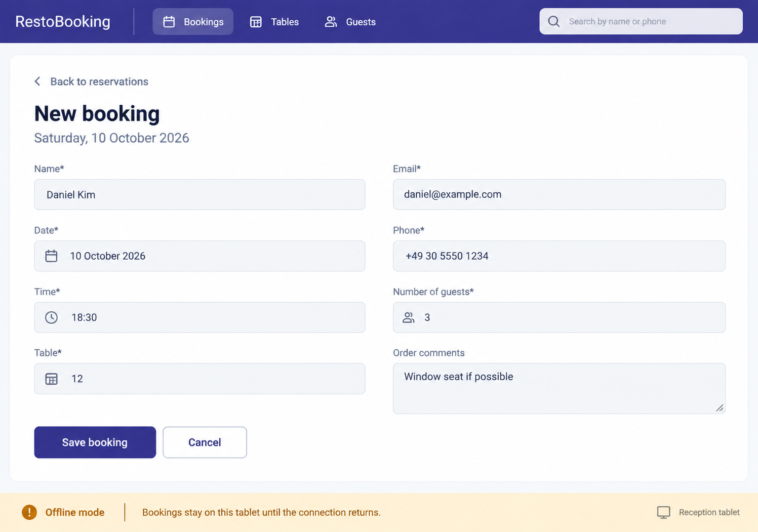Viewport: 758px width, 532px height.
Task: Click the search by name or phone box
Action: pyautogui.click(x=641, y=21)
